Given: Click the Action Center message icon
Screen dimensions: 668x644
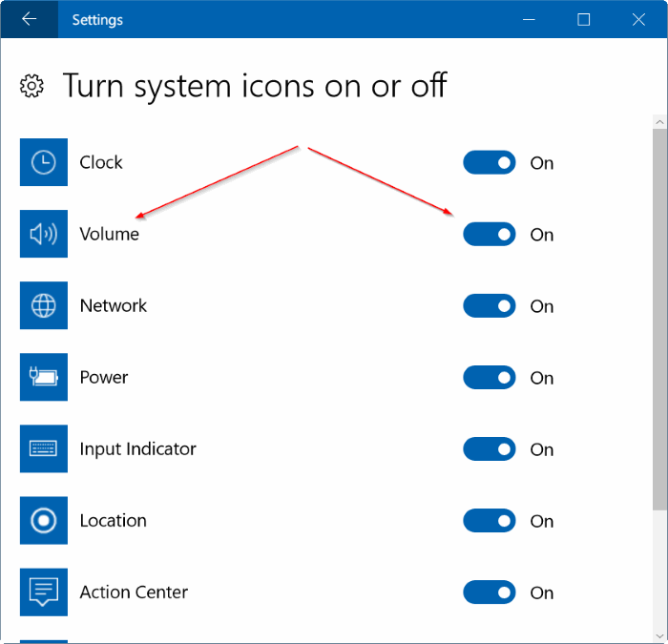Looking at the screenshot, I should click(x=44, y=592).
